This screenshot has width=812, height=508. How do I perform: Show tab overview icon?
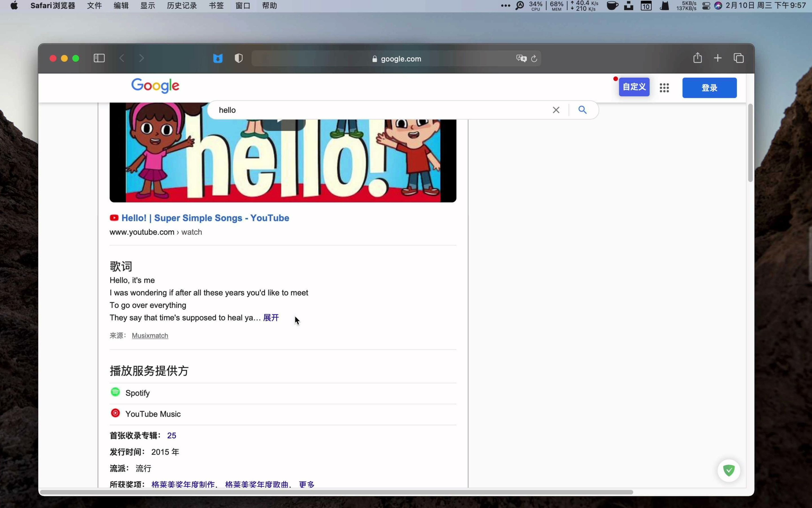738,58
